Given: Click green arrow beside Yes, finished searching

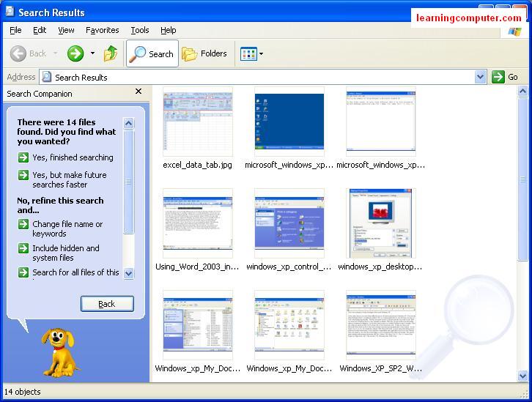Looking at the screenshot, I should pos(23,157).
